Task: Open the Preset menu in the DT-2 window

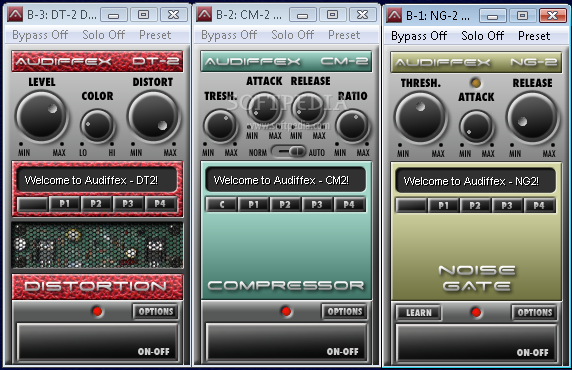Action: tap(155, 35)
